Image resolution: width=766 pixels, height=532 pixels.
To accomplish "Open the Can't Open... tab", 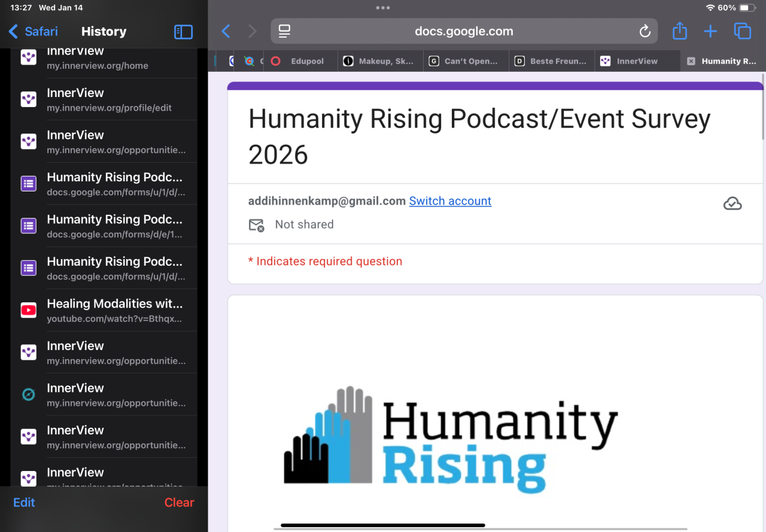I will click(x=466, y=61).
